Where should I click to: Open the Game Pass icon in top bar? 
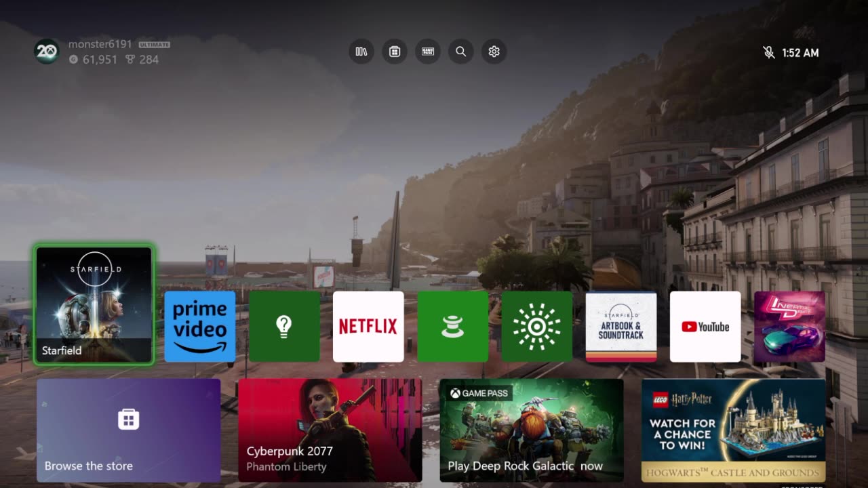point(428,52)
